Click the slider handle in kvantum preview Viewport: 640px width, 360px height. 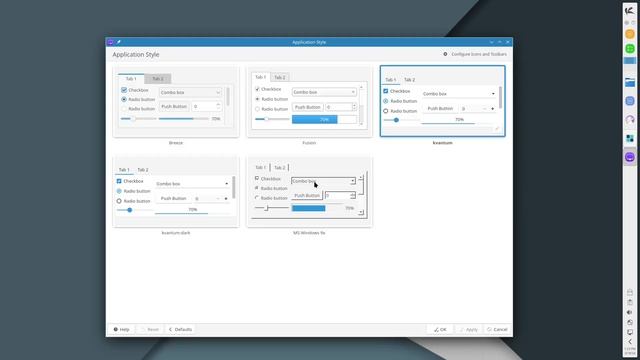point(396,120)
